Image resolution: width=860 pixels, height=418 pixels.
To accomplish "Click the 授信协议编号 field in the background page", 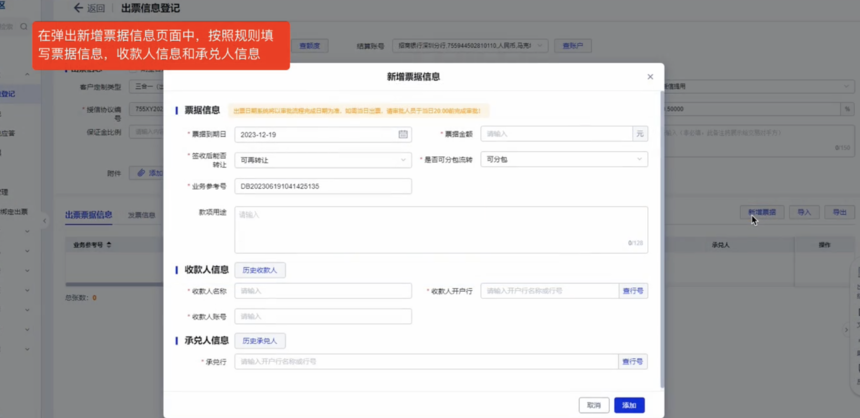I will coord(146,109).
